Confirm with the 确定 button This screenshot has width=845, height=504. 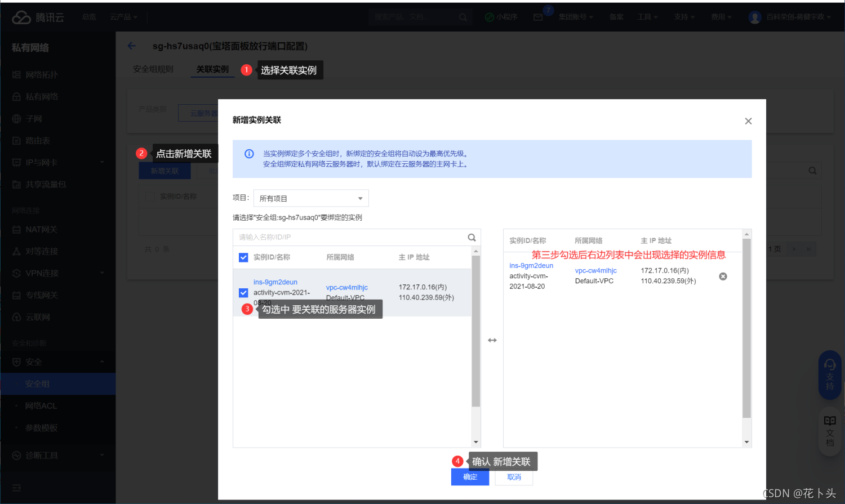pyautogui.click(x=470, y=477)
